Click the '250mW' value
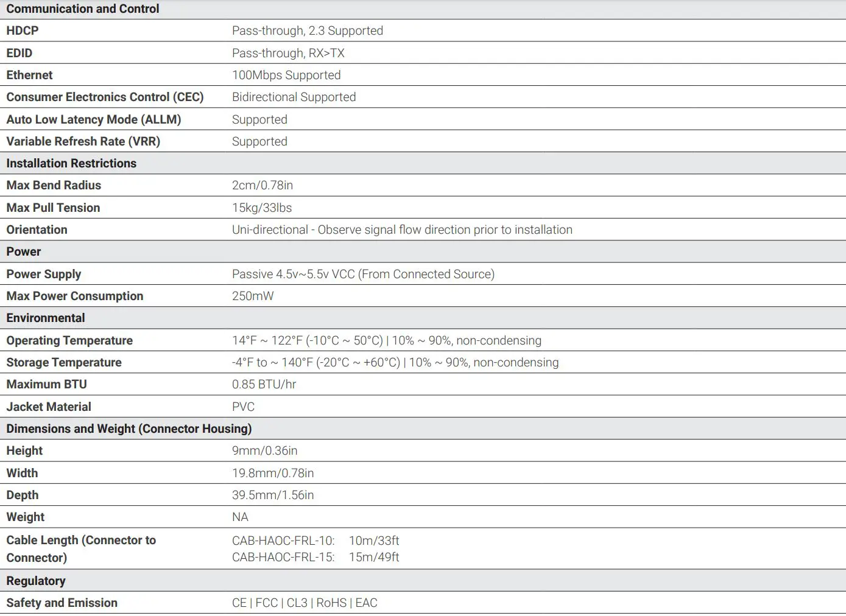The height and width of the screenshot is (616, 846). coord(253,296)
